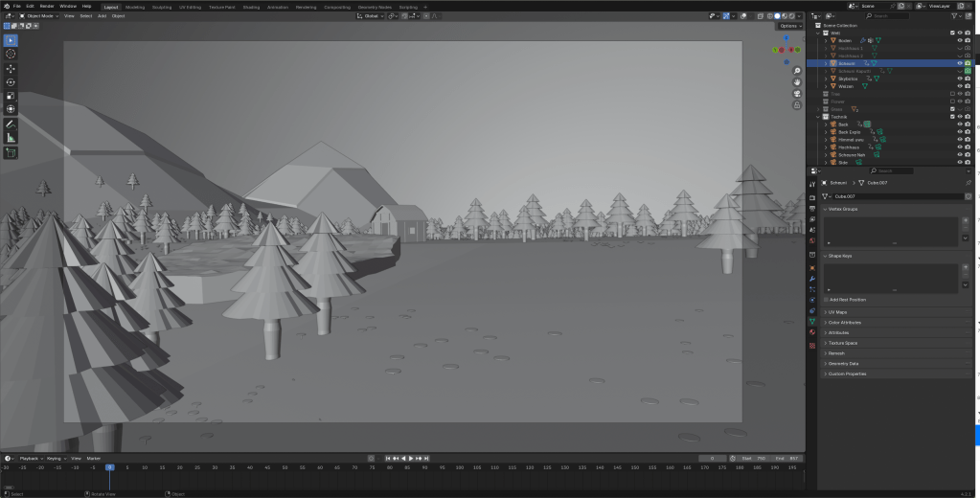This screenshot has width=980, height=498.
Task: Uncheck the Welt collection checkbox
Action: 952,33
